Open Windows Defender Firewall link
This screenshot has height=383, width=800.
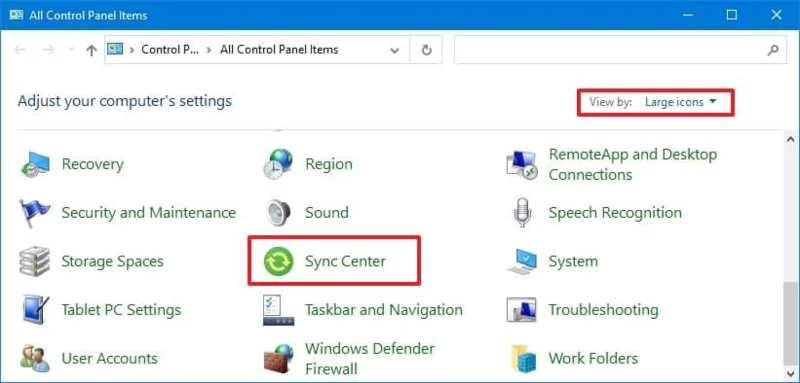370,359
